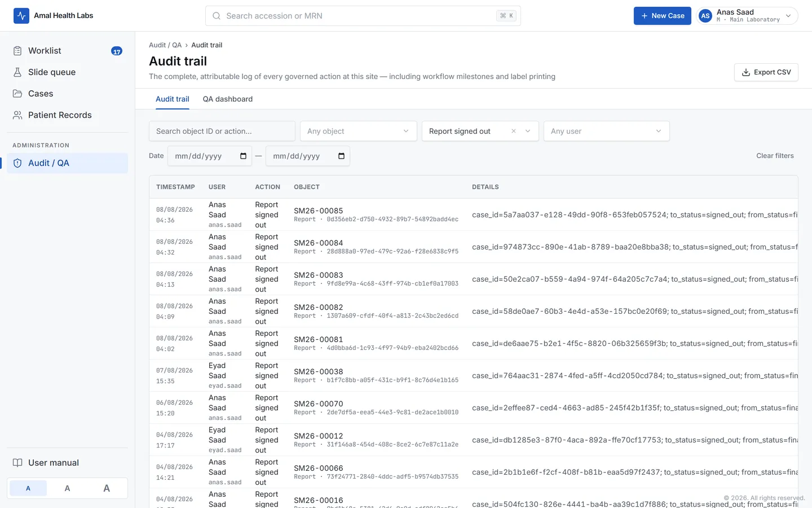
Task: Select the large font size A button
Action: coord(107,488)
